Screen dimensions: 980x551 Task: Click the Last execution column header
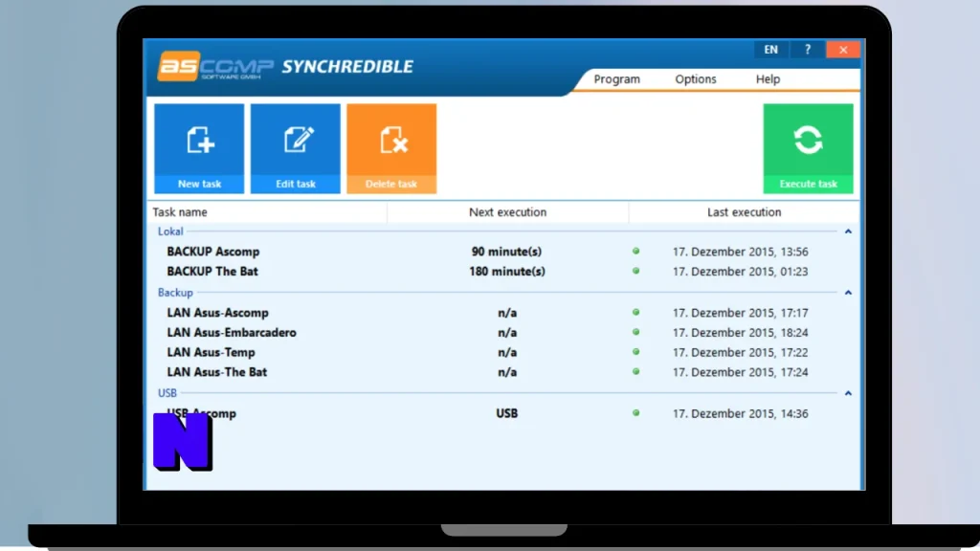pyautogui.click(x=744, y=212)
